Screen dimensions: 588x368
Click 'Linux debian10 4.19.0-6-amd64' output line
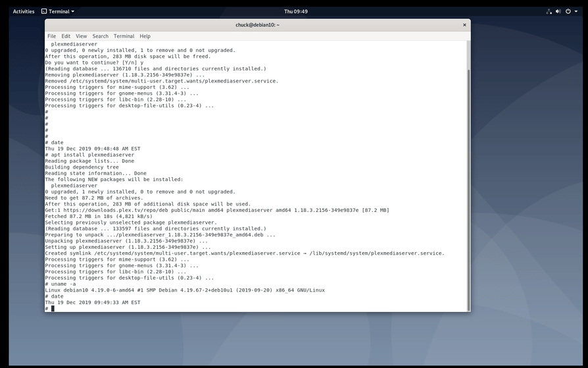pos(185,290)
